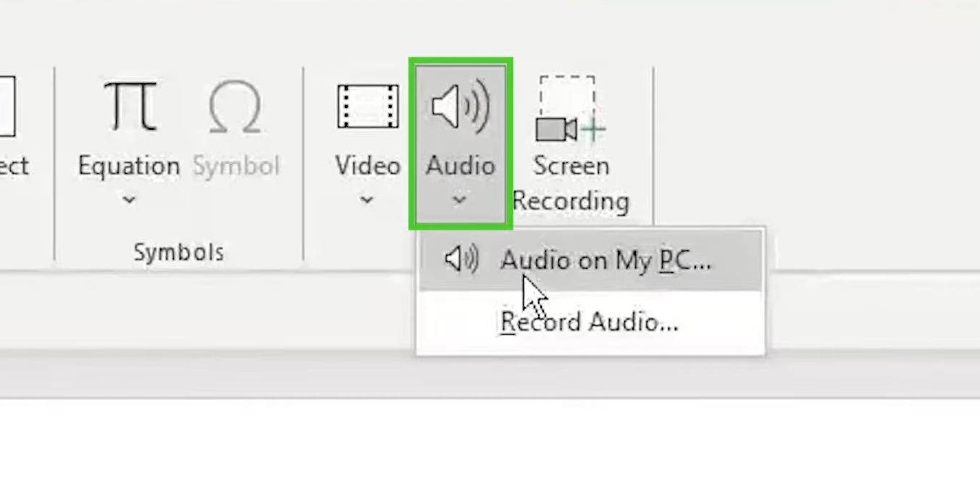The image size is (980, 481).
Task: Expand the Equation dropdown arrow
Action: (129, 199)
